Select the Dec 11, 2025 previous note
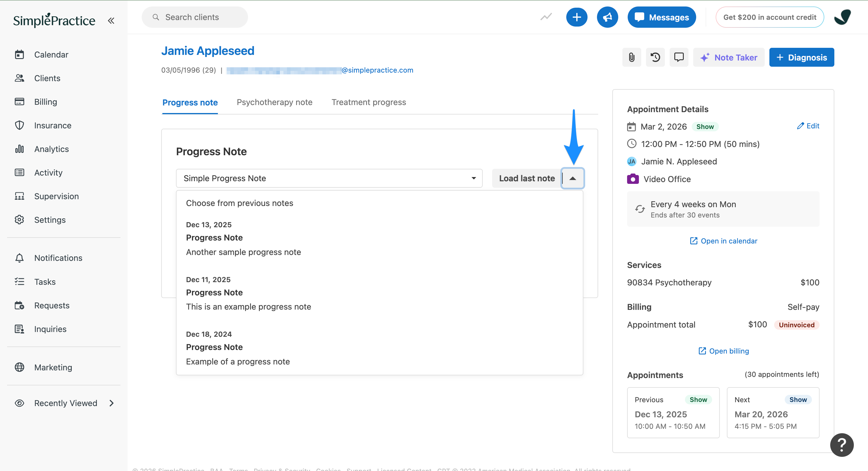Screen dimensions: 868x471 (248, 293)
